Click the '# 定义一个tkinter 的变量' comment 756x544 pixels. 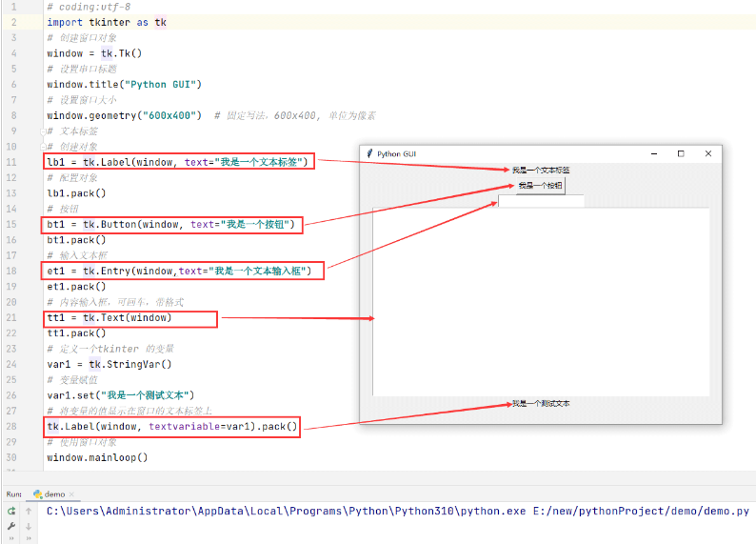(110, 349)
